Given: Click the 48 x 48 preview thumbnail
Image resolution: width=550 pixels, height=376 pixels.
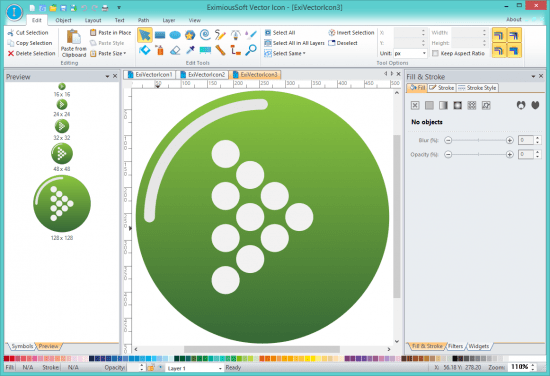Looking at the screenshot, I should coord(62,154).
